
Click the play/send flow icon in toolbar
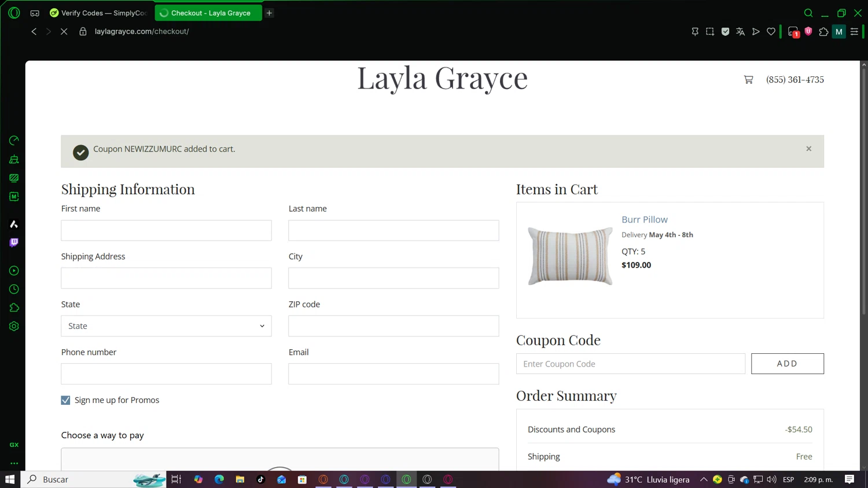756,32
